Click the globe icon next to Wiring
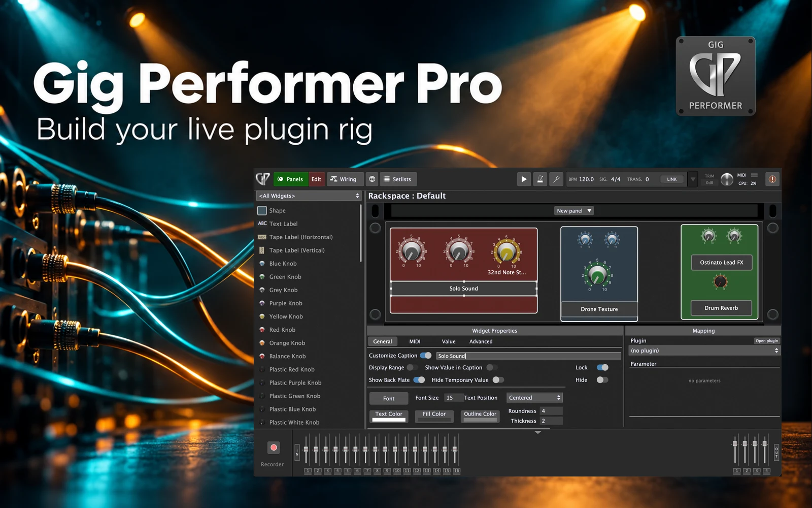 click(x=372, y=179)
